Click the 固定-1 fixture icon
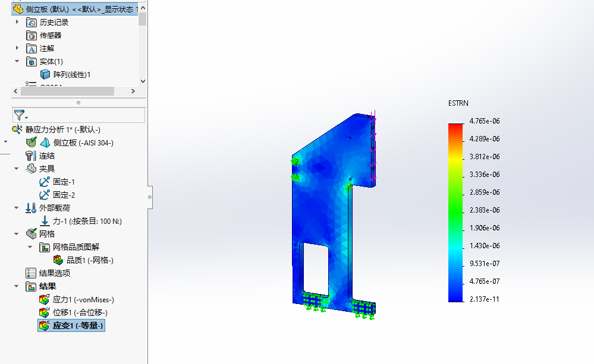This screenshot has height=364, width=594. coord(45,182)
